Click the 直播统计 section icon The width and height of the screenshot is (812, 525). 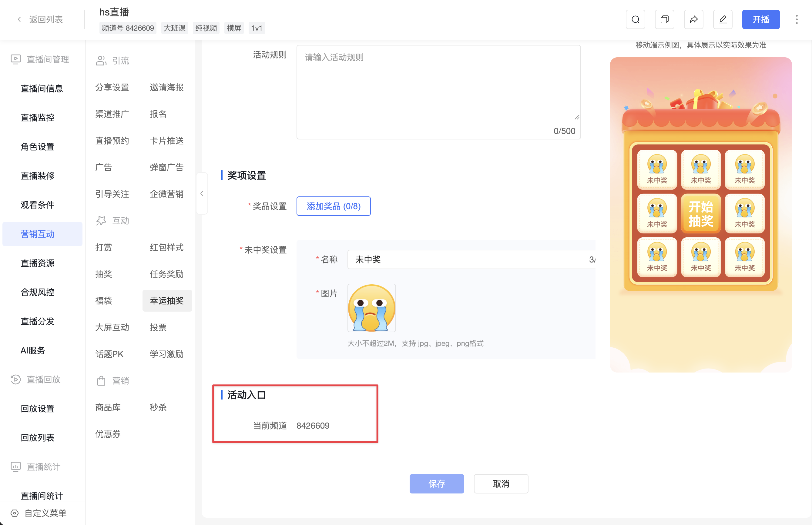click(x=16, y=466)
